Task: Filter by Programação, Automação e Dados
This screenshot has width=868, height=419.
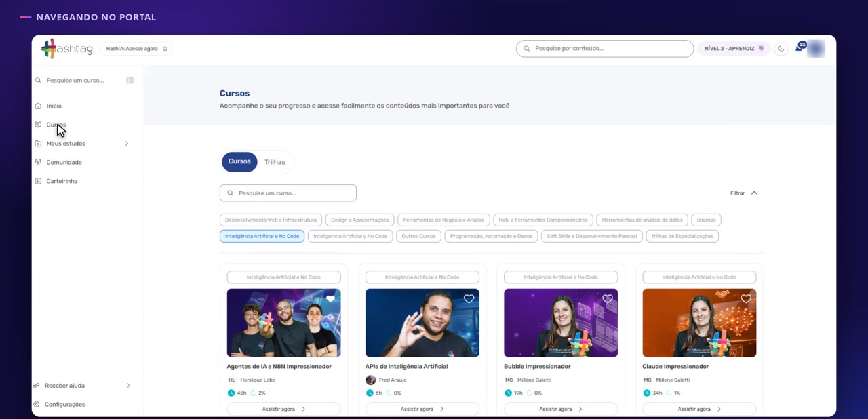Action: point(492,236)
